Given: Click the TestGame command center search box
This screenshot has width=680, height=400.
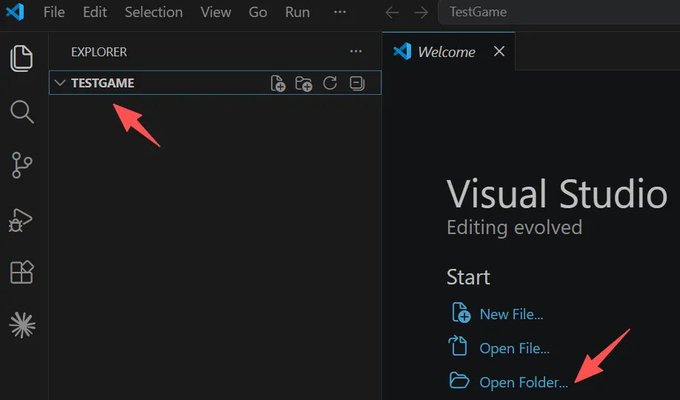Looking at the screenshot, I should (x=559, y=12).
